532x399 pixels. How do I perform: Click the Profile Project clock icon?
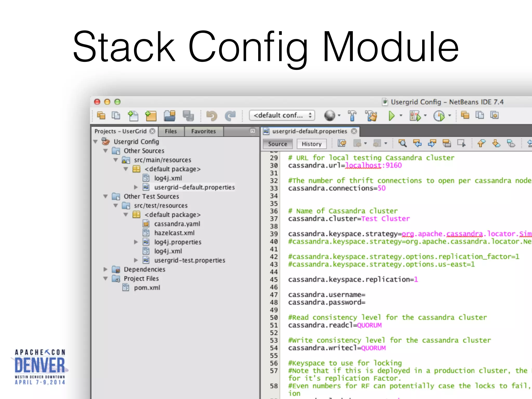point(439,116)
